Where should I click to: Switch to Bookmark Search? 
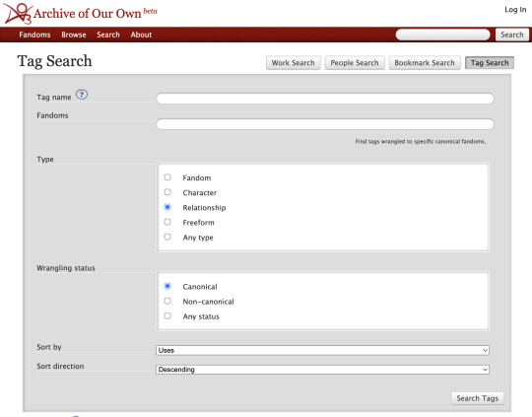click(425, 63)
